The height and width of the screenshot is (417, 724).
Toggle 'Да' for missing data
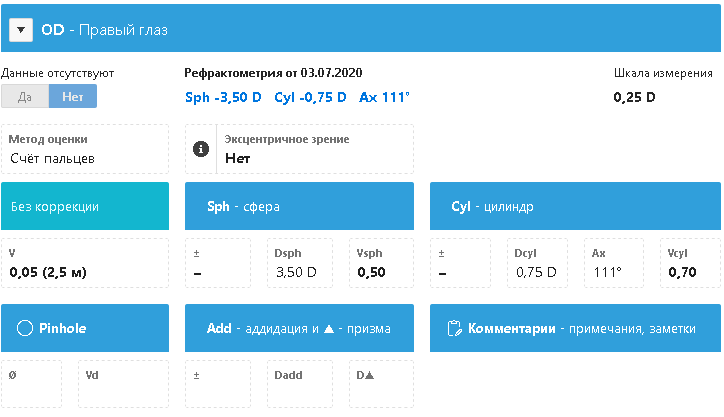(25, 97)
